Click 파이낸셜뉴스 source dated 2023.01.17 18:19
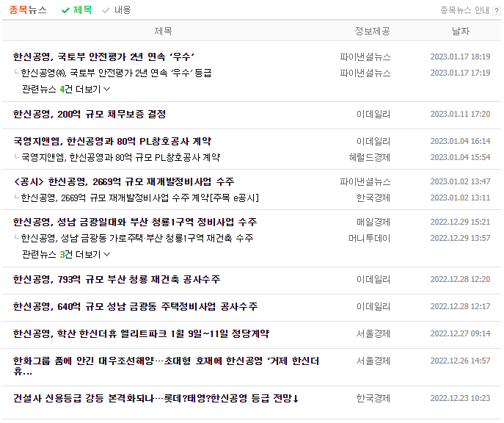Viewport: 504px width, 423px height. coord(365,57)
